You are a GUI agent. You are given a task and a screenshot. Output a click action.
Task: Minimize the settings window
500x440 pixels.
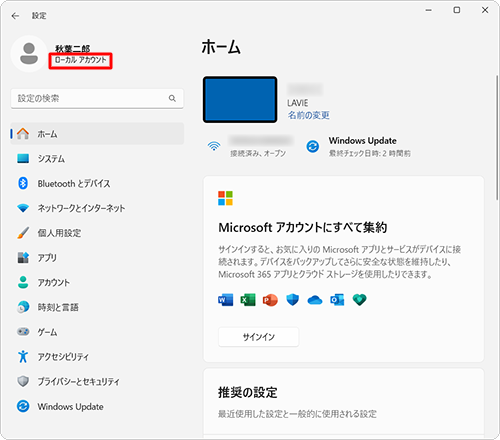pyautogui.click(x=429, y=10)
